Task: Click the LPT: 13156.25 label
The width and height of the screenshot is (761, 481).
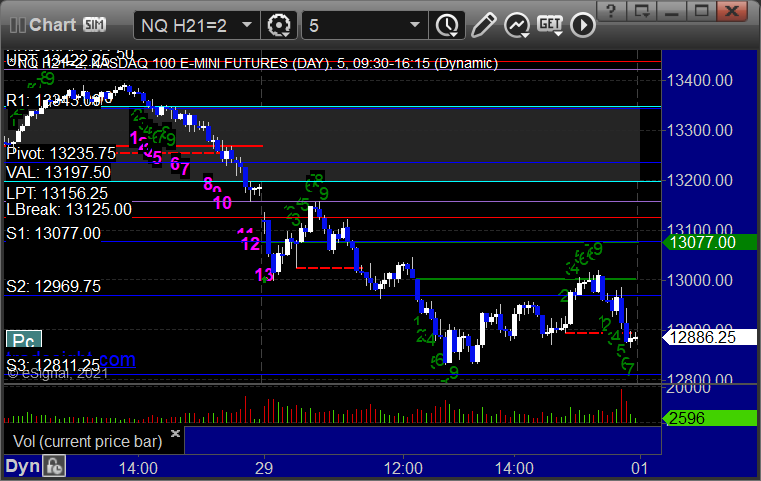Action: point(57,193)
